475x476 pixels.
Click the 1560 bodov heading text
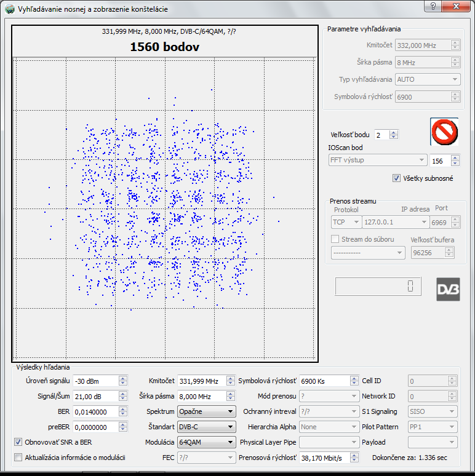165,47
